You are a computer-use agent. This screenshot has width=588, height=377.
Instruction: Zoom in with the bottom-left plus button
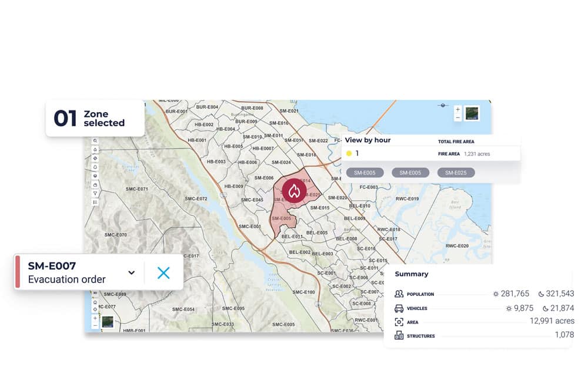(95, 318)
